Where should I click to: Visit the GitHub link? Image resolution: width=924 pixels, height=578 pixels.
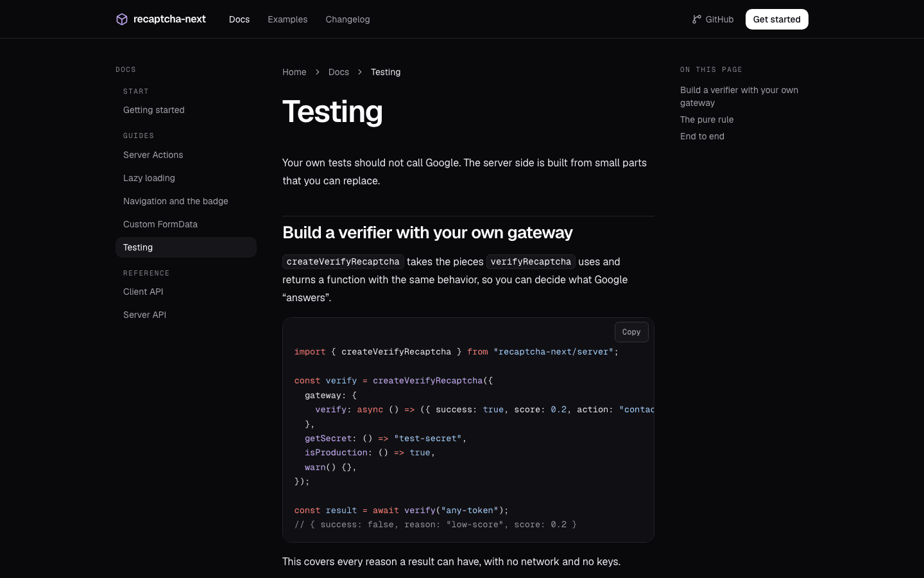tap(713, 19)
